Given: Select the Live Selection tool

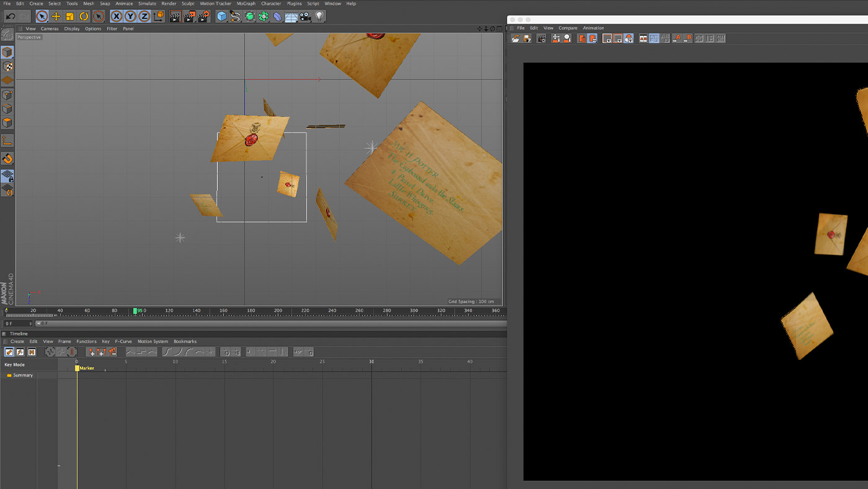Looking at the screenshot, I should coord(42,16).
